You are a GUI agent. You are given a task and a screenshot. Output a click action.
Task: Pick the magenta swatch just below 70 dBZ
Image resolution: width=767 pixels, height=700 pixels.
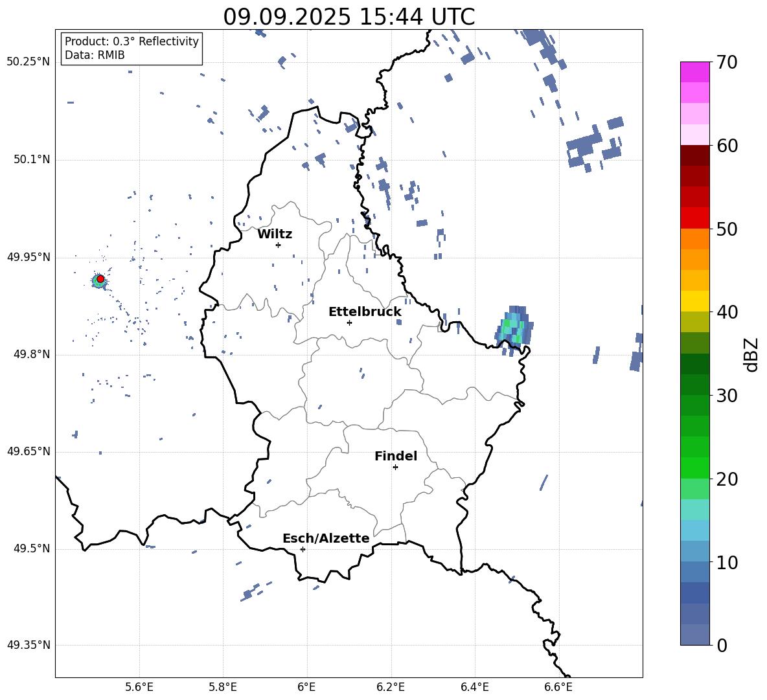(695, 72)
